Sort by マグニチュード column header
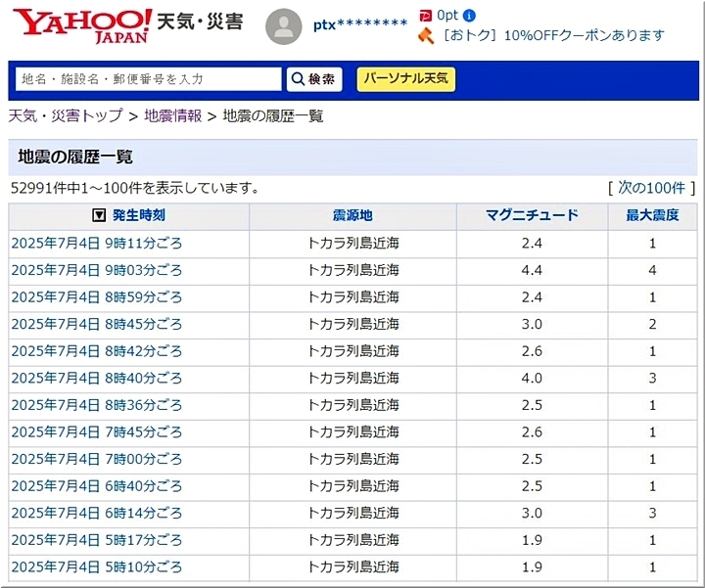Viewport: 705px width, 588px height. (532, 215)
